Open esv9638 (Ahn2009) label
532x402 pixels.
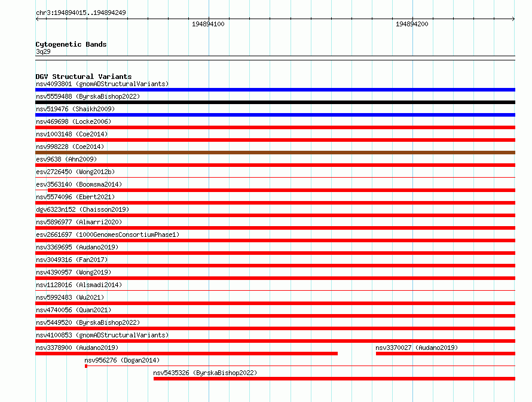pyautogui.click(x=66, y=159)
